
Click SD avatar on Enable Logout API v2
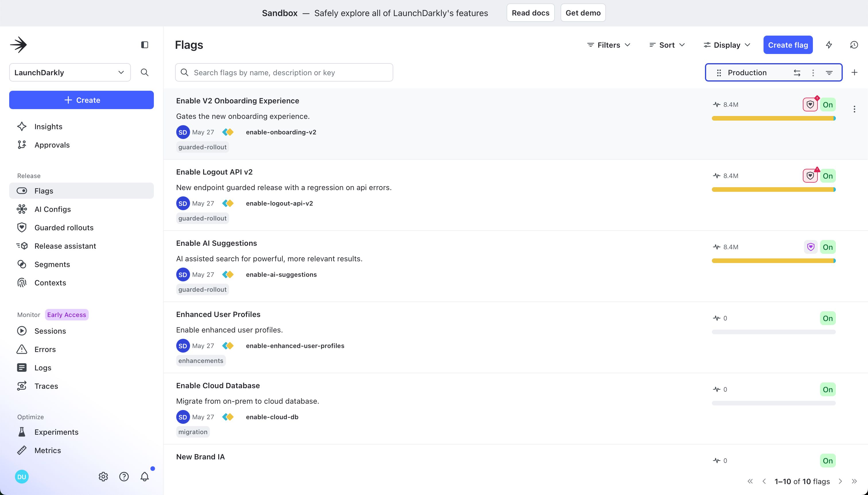[x=183, y=203]
